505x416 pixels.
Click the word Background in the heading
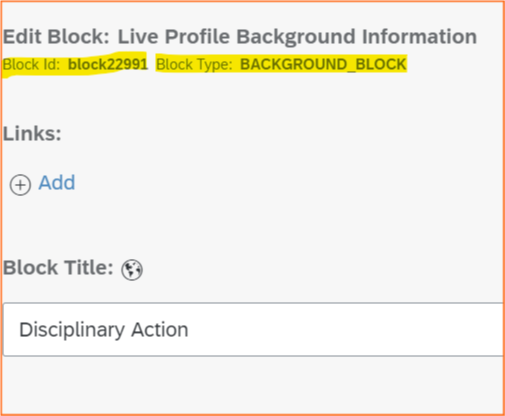pos(296,37)
